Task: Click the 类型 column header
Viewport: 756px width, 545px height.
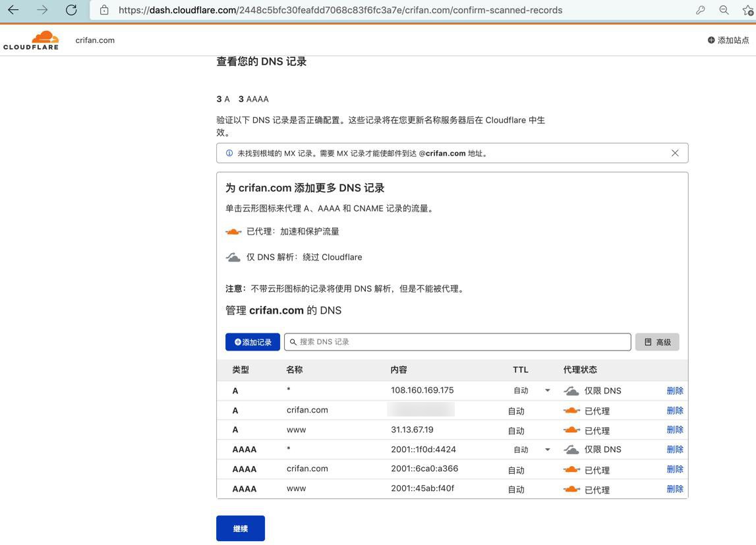Action: (x=241, y=370)
